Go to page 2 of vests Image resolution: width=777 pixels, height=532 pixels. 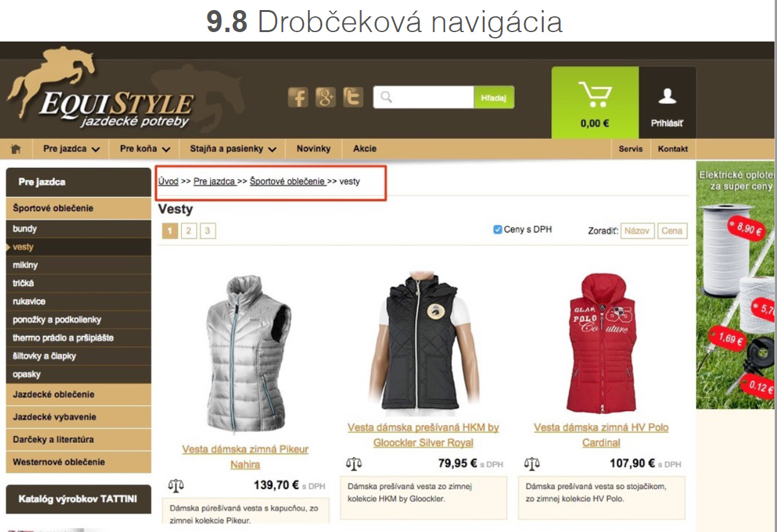[189, 231]
